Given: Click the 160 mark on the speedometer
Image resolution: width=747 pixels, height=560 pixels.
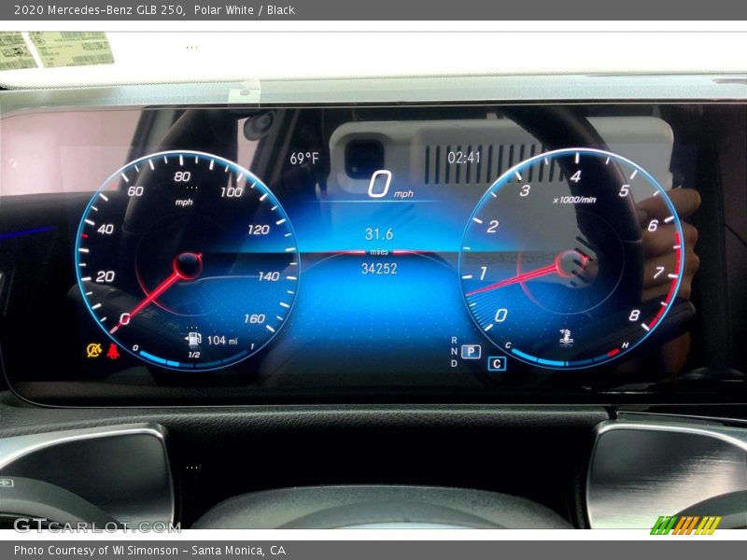Looking at the screenshot, I should point(254,318).
